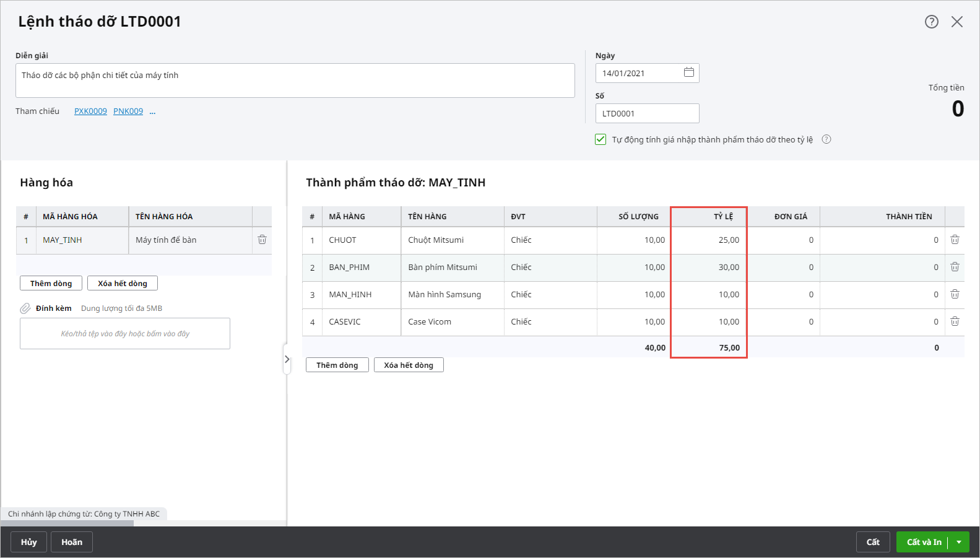This screenshot has height=558, width=980.
Task: Delete the MAN_HINH row with trash icon
Action: pyautogui.click(x=955, y=294)
